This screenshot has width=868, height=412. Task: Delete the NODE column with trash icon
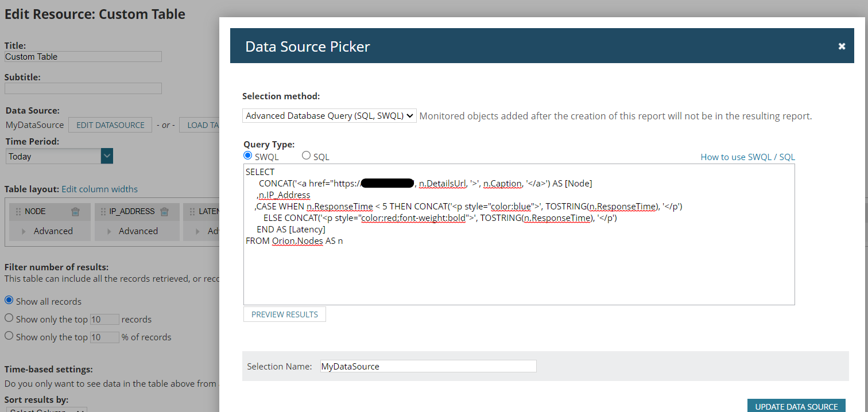[x=75, y=212]
